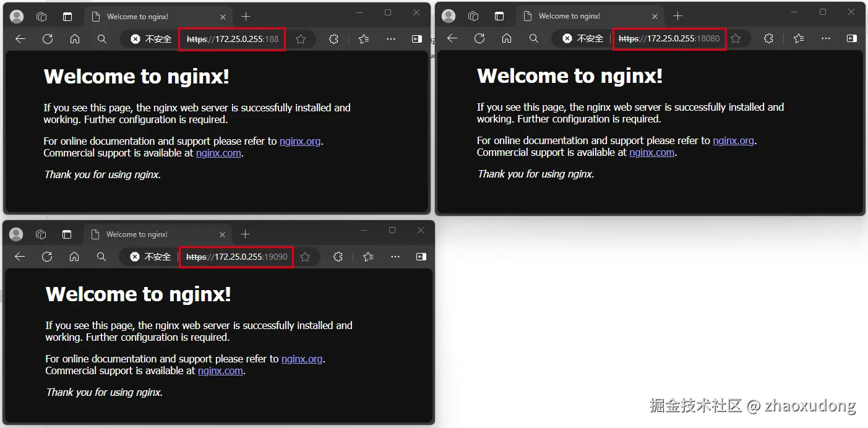Open home page in the port 188 window
Viewport: 868px width, 428px height.
[x=75, y=39]
